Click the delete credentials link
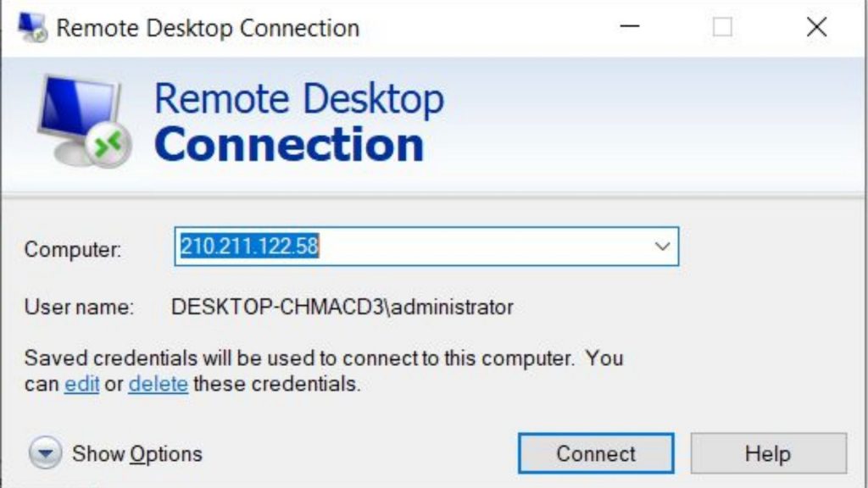The image size is (868, 488). pos(158,384)
